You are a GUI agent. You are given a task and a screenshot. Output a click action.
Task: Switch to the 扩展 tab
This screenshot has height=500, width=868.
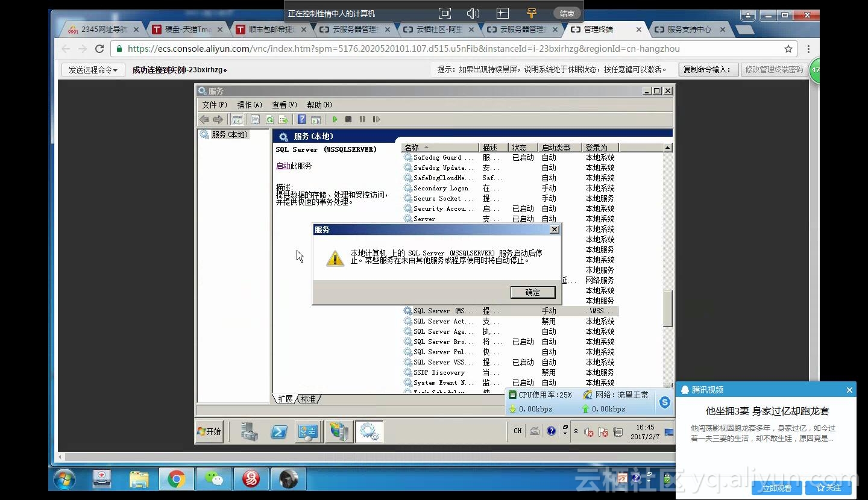(x=285, y=399)
